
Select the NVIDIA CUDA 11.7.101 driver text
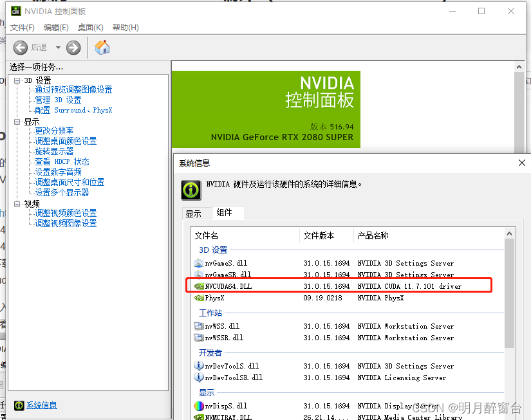(409, 286)
